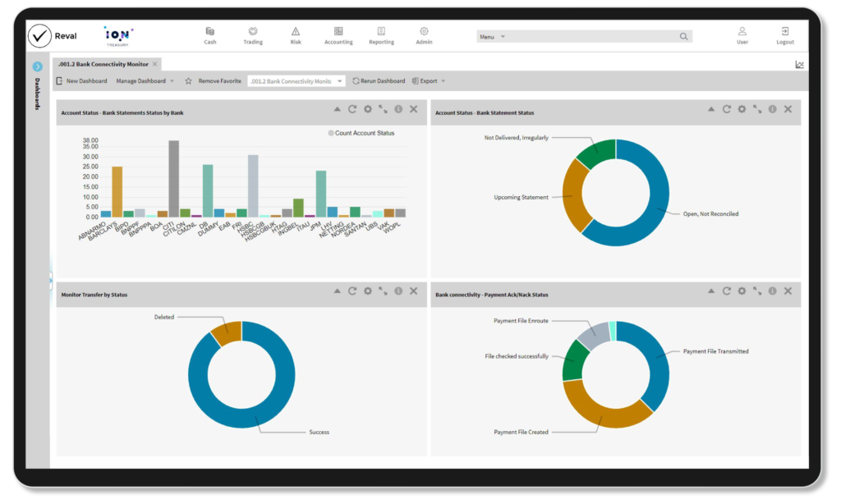Open the Cash module

tap(210, 35)
